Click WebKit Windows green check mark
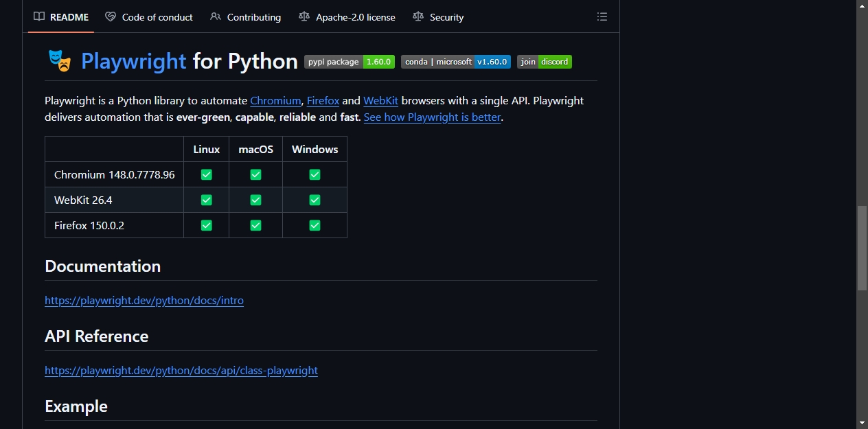Image resolution: width=868 pixels, height=429 pixels. click(315, 200)
